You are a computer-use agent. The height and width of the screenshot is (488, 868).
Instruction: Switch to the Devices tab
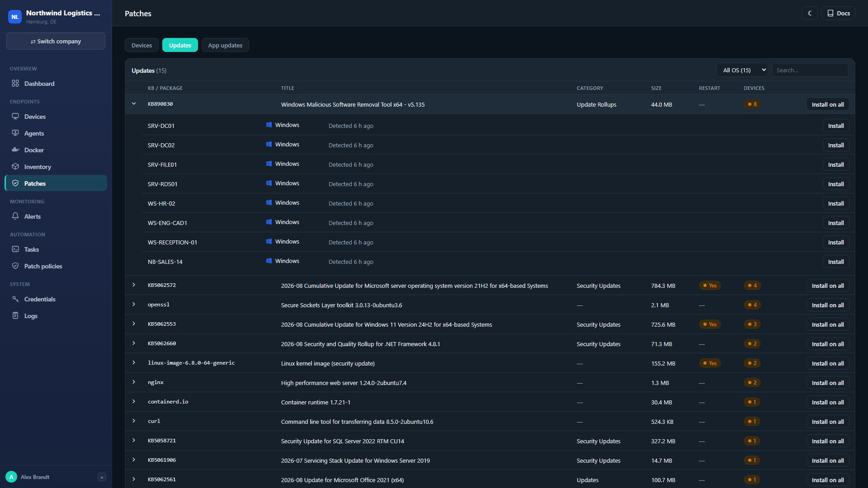tap(142, 45)
